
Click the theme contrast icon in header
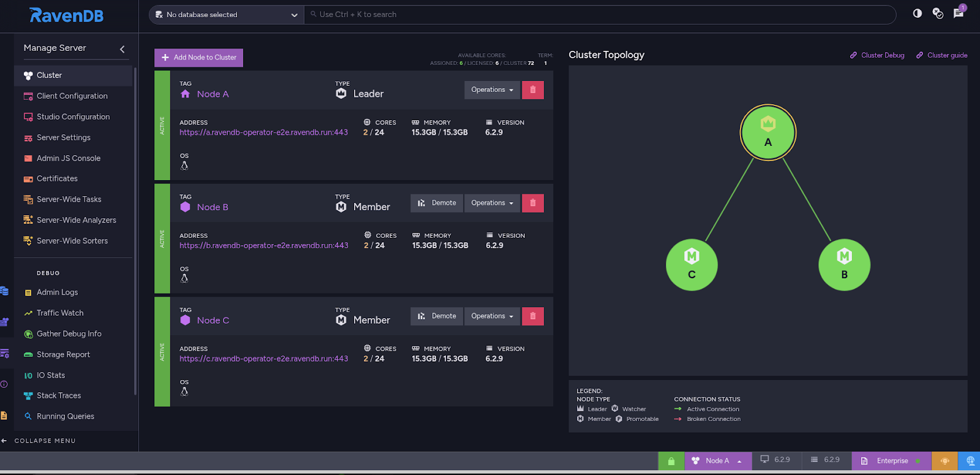917,13
